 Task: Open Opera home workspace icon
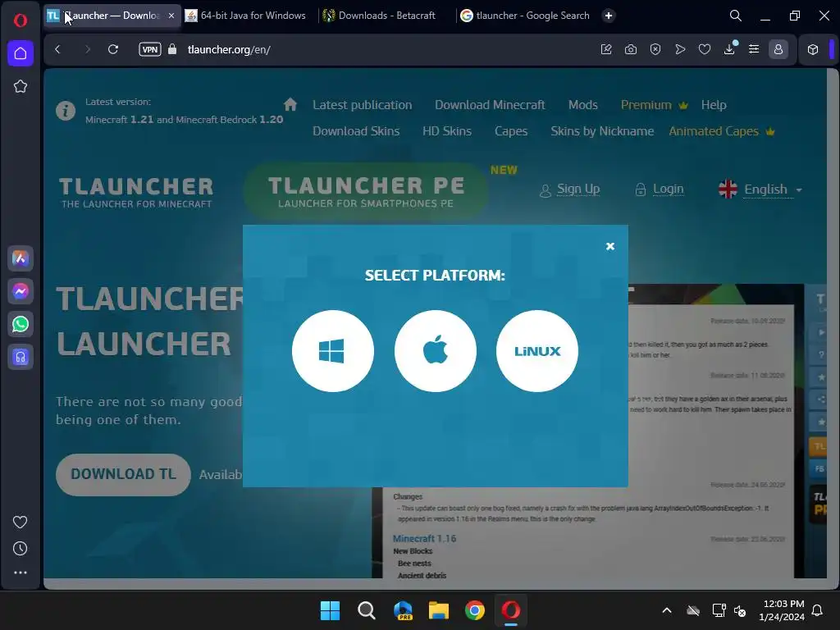point(21,53)
